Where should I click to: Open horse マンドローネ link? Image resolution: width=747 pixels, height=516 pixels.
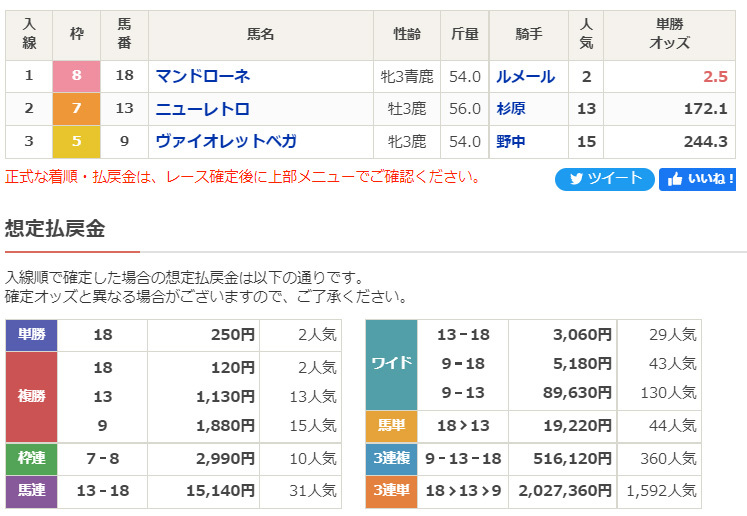(x=203, y=76)
